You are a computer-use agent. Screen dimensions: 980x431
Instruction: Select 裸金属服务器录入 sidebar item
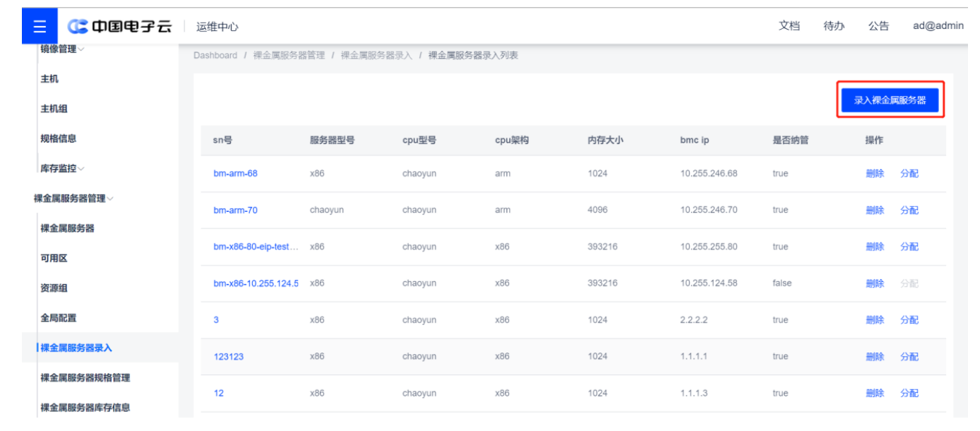pyautogui.click(x=76, y=348)
